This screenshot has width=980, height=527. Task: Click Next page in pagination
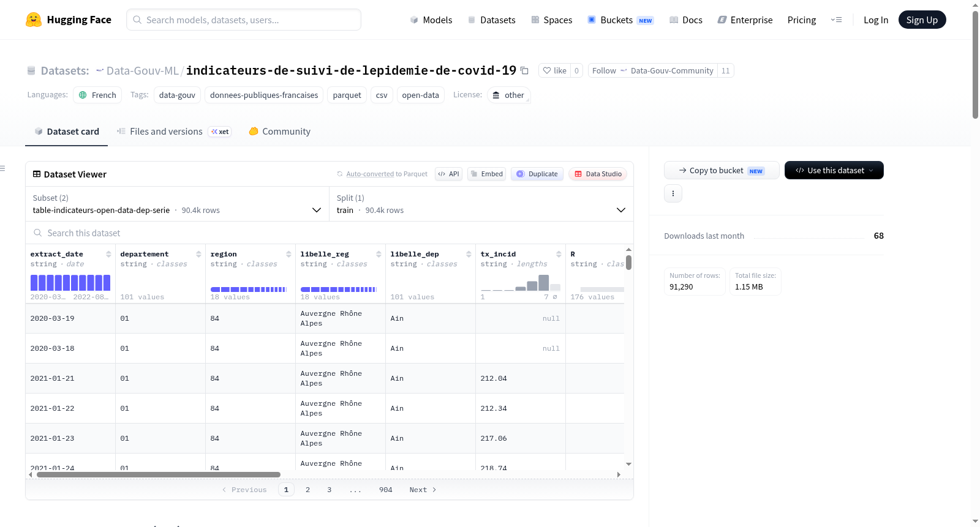(423, 490)
